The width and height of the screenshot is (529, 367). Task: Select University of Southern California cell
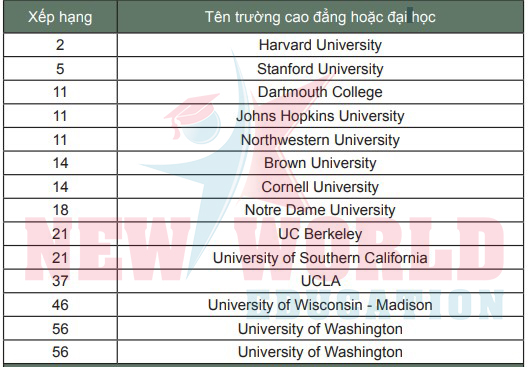(x=320, y=258)
